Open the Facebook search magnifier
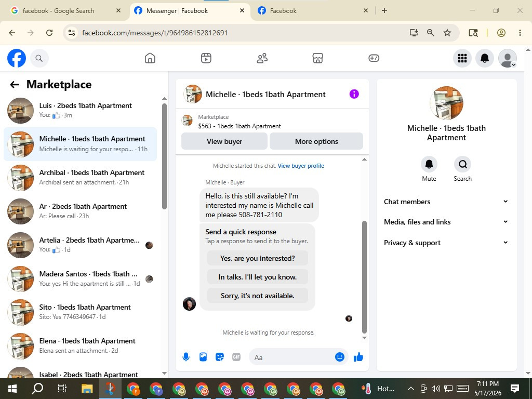Viewport: 532px width, 399px height. (x=39, y=58)
